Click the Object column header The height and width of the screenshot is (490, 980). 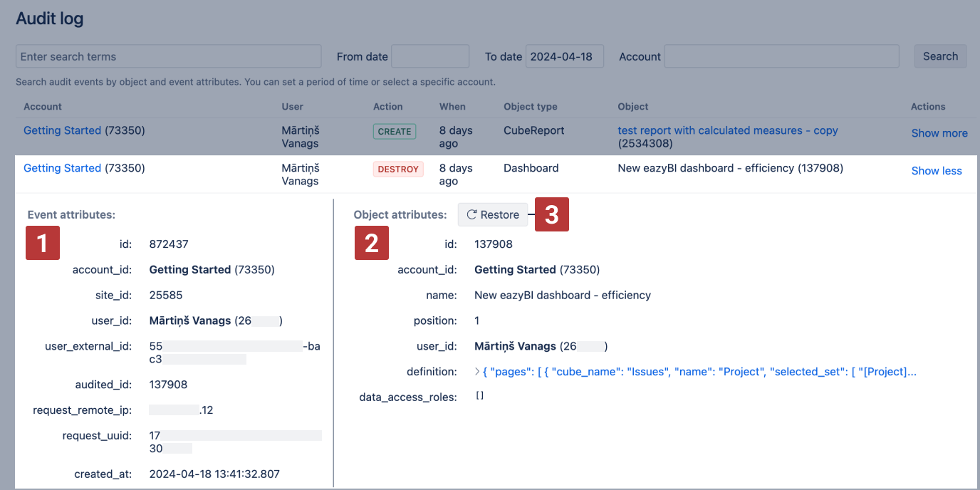(x=632, y=107)
